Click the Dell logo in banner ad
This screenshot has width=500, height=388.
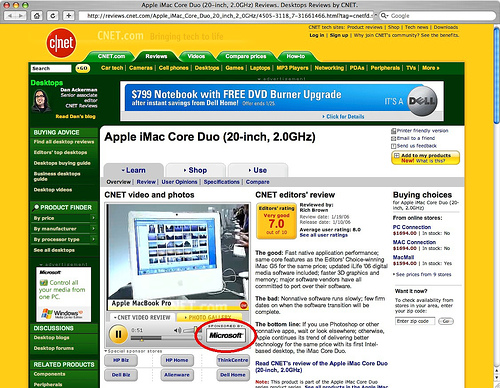[422, 101]
